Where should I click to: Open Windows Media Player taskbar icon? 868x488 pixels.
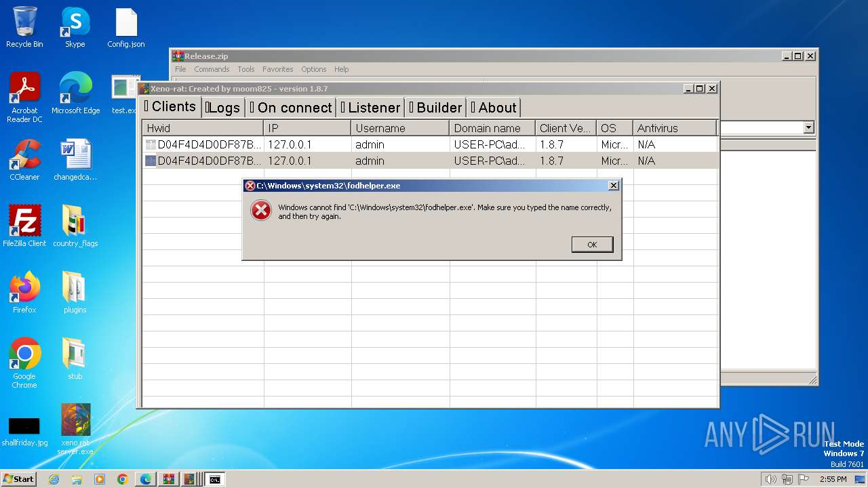coord(100,479)
